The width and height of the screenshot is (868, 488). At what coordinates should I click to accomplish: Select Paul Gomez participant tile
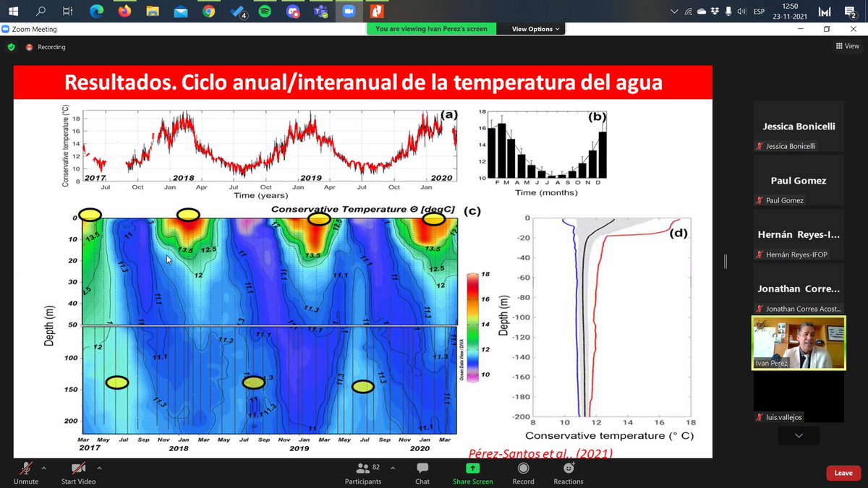(799, 181)
